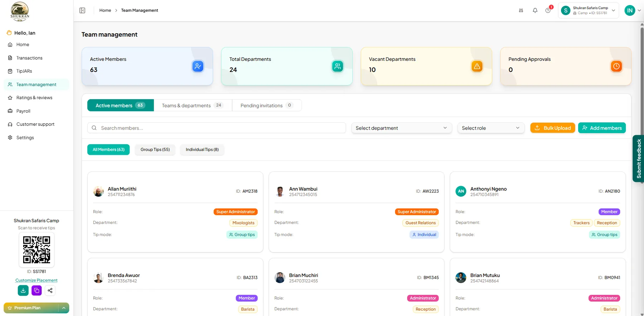Open the notifications bell

click(535, 10)
